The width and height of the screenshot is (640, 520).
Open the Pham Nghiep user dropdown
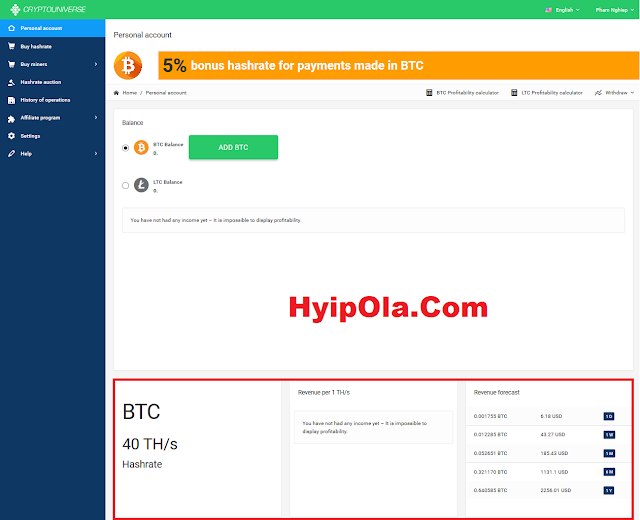614,10
